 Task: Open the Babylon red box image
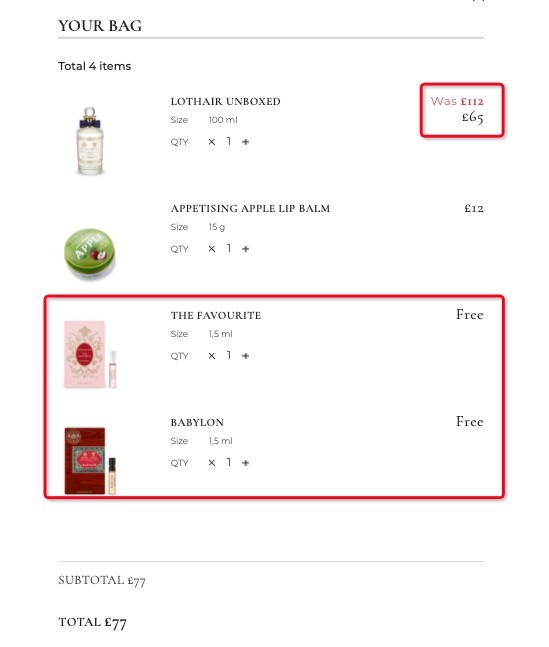tap(90, 460)
